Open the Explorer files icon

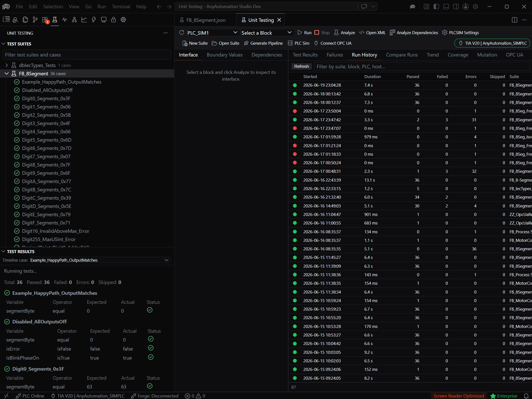pyautogui.click(x=25, y=20)
